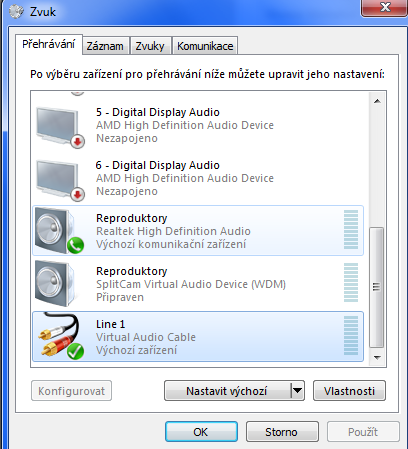Viewport: 408px width, 449px height.
Task: Select the 'Virtual Audio Cable' text
Action: pyautogui.click(x=146, y=337)
